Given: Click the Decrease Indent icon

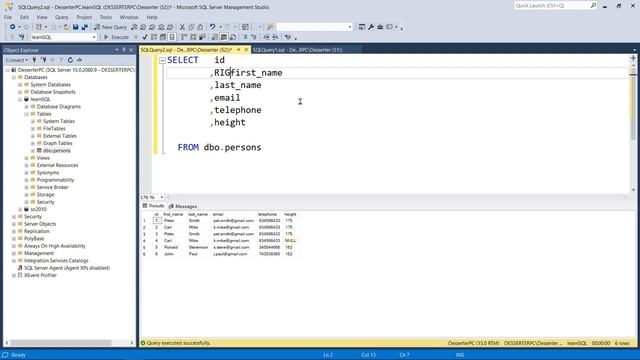Looking at the screenshot, I should tap(266, 37).
